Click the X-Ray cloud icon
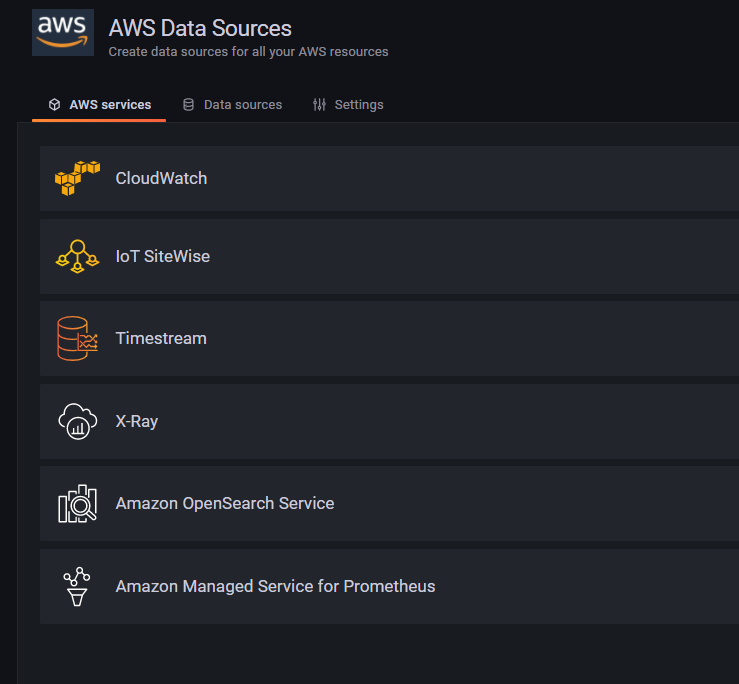739x684 pixels. click(x=77, y=421)
